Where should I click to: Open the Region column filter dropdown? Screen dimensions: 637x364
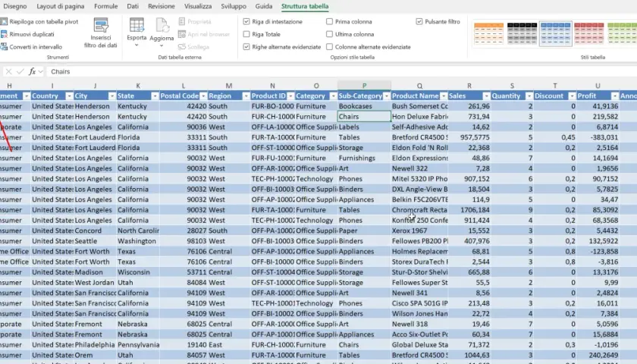pyautogui.click(x=246, y=96)
